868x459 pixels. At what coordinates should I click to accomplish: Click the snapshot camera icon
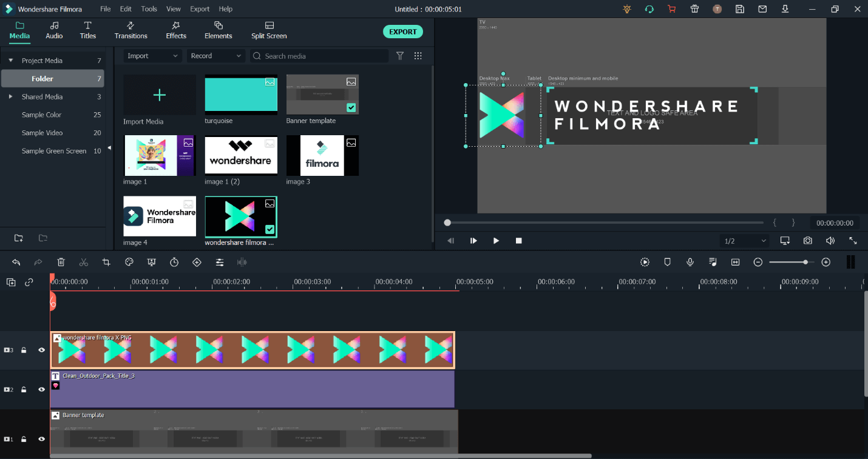[x=807, y=241]
